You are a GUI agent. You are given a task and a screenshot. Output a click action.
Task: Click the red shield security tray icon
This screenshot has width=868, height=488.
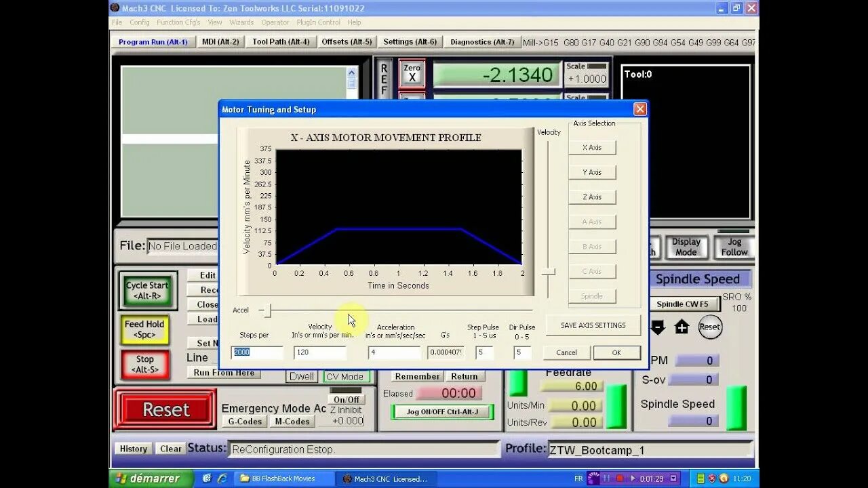pos(712,479)
